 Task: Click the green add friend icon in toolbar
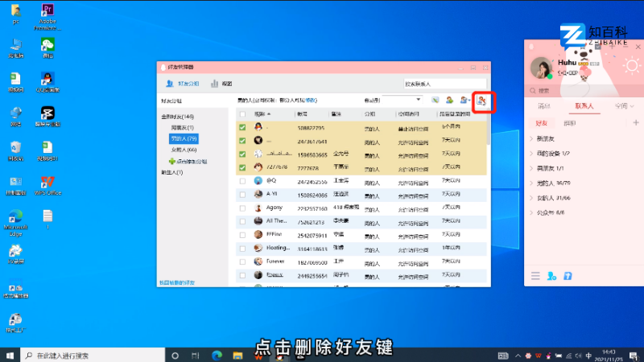449,100
